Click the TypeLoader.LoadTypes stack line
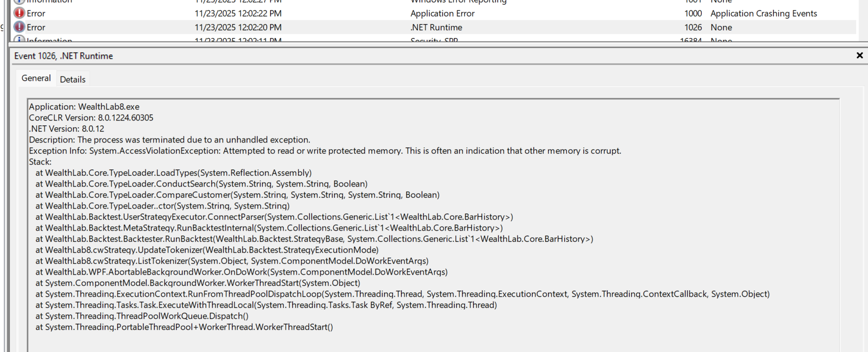The image size is (868, 352). (174, 173)
